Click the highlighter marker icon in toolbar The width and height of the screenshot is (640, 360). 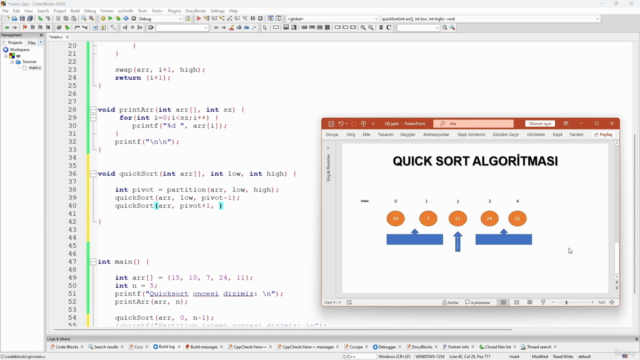pos(231,27)
